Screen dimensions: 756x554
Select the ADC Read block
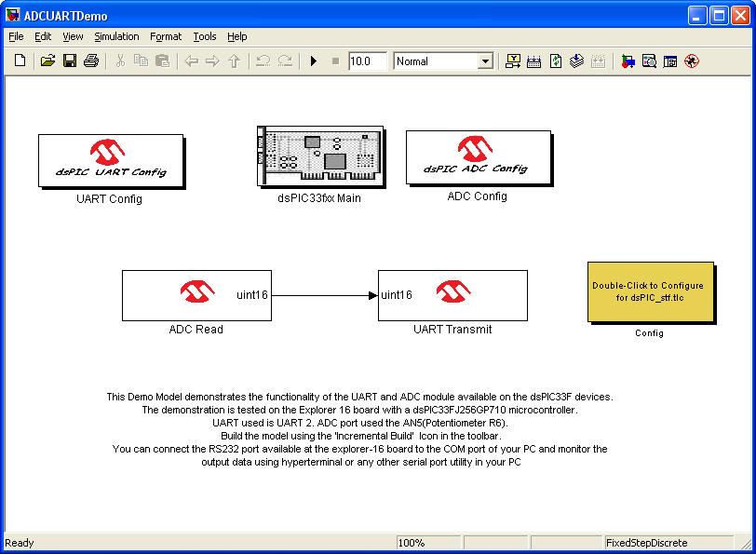[x=196, y=295]
